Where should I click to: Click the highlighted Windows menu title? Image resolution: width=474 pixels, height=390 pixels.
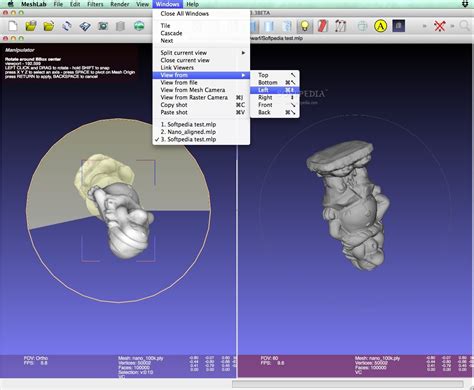click(x=168, y=4)
